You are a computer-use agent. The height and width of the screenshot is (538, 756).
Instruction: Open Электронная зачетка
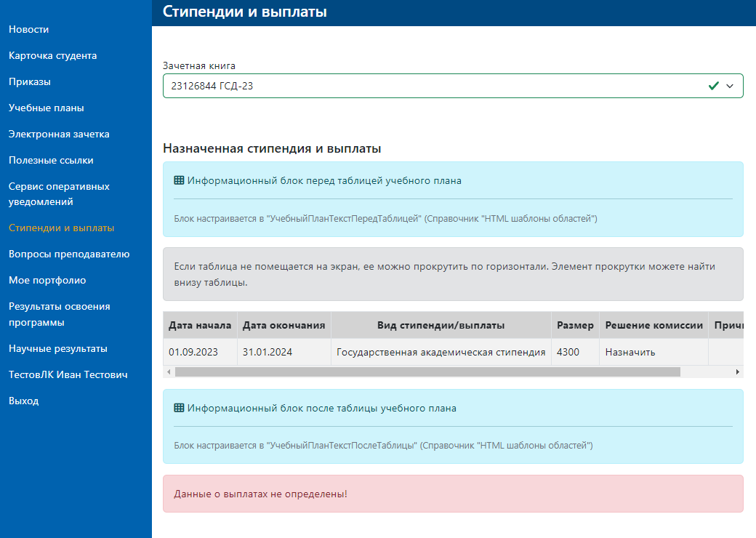pos(59,134)
